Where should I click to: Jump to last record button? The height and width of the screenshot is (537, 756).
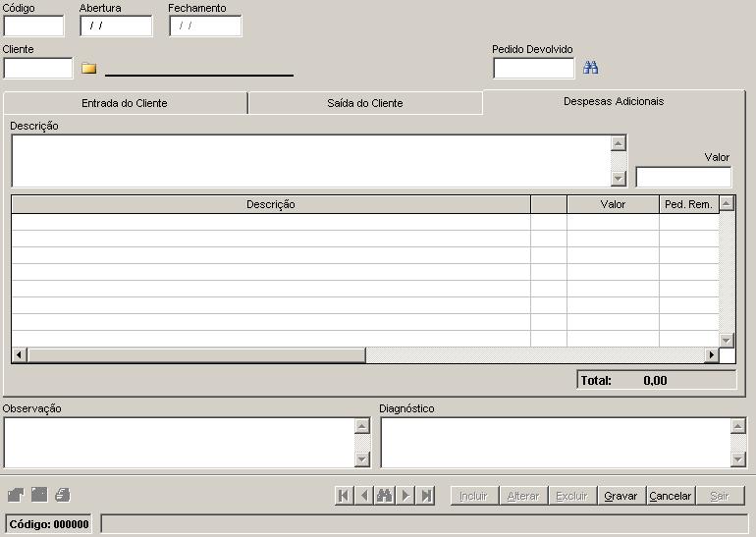tap(426, 496)
